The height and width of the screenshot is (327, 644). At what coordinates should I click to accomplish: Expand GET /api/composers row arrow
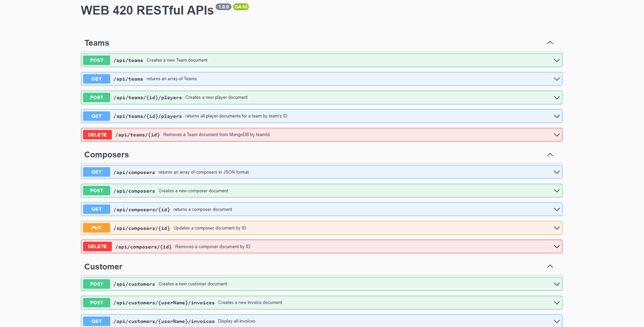[x=557, y=172]
